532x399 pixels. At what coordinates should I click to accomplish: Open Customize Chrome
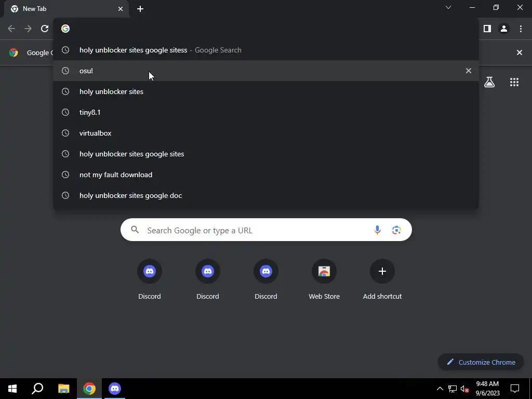coord(481,362)
